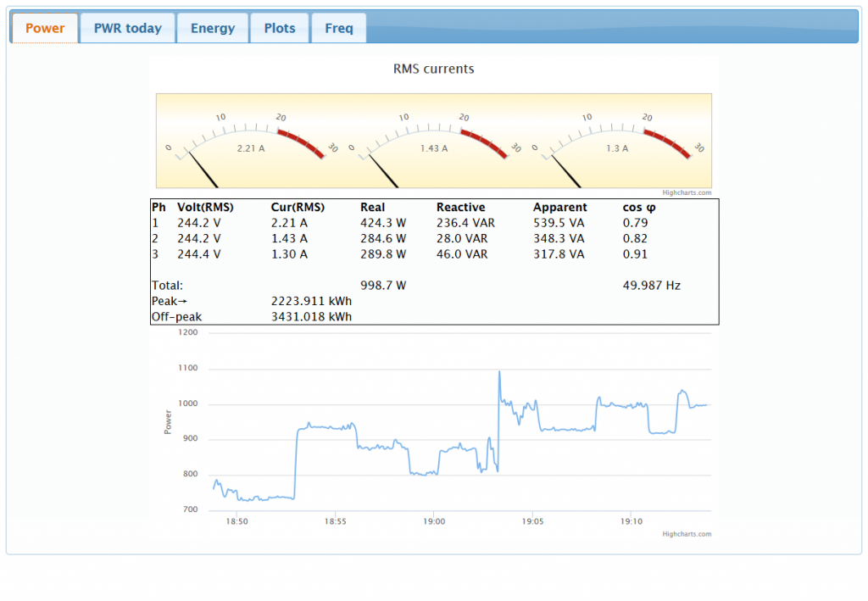Click the 0.91 power factor value
This screenshot has height=601, width=868.
point(635,254)
